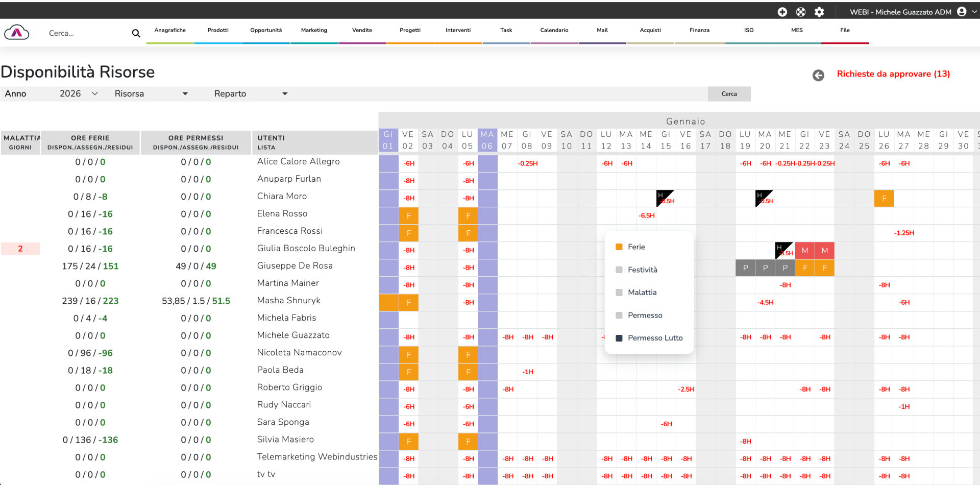Click the orange Ferie legend swatch
This screenshot has height=485, width=980.
619,247
